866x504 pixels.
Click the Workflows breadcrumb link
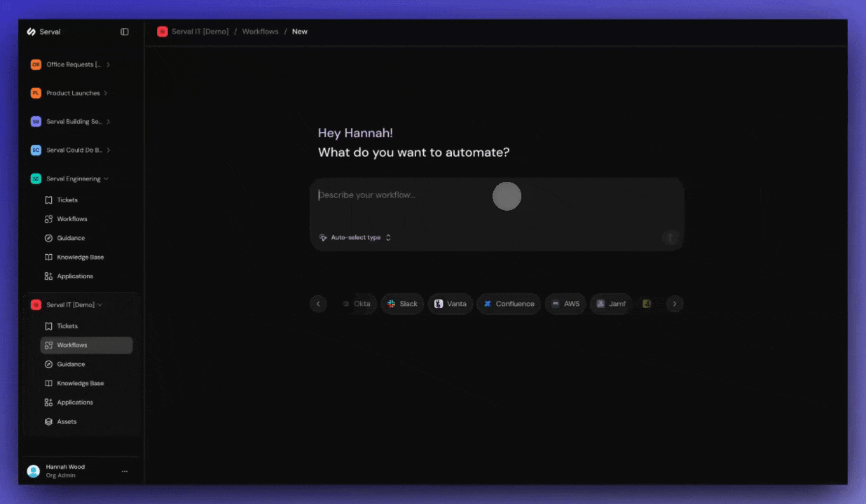click(x=260, y=31)
